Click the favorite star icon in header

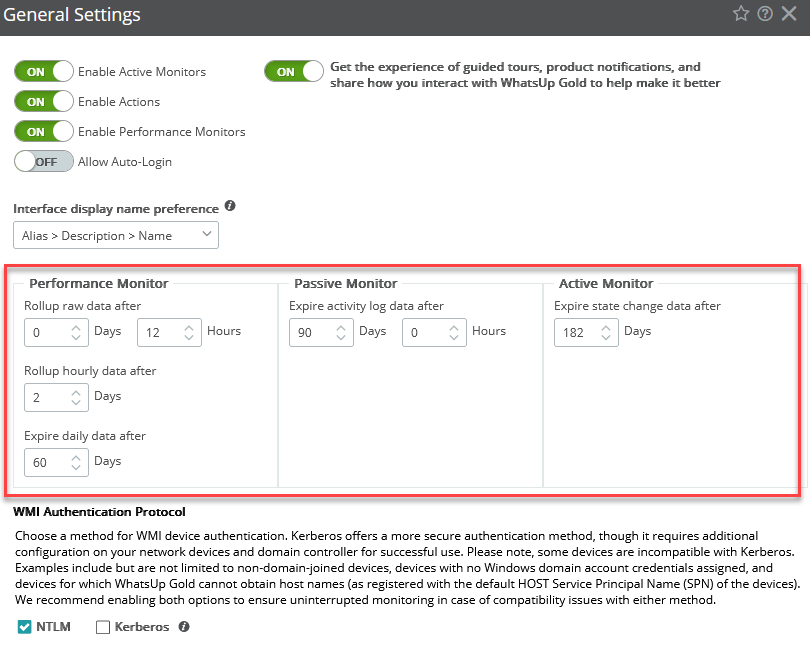pos(741,13)
